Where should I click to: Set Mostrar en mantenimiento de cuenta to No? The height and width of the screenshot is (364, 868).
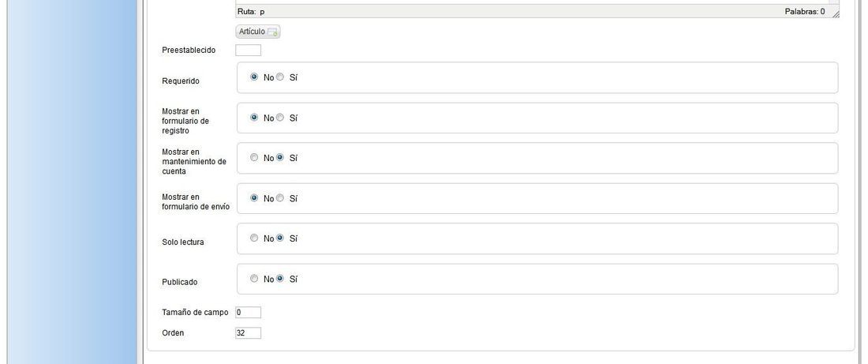coord(254,157)
